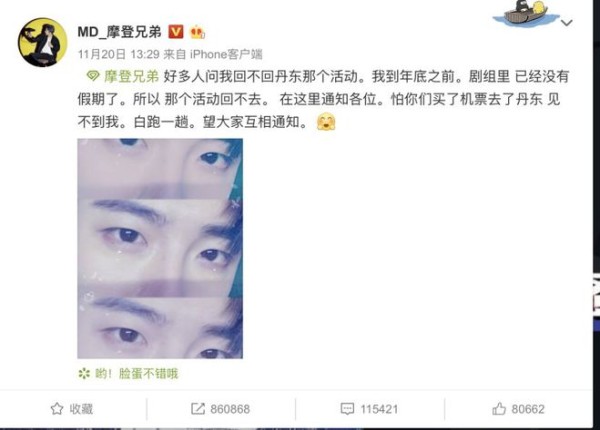
Task: Open the post timestamp 11月20日 13:29
Action: point(119,54)
